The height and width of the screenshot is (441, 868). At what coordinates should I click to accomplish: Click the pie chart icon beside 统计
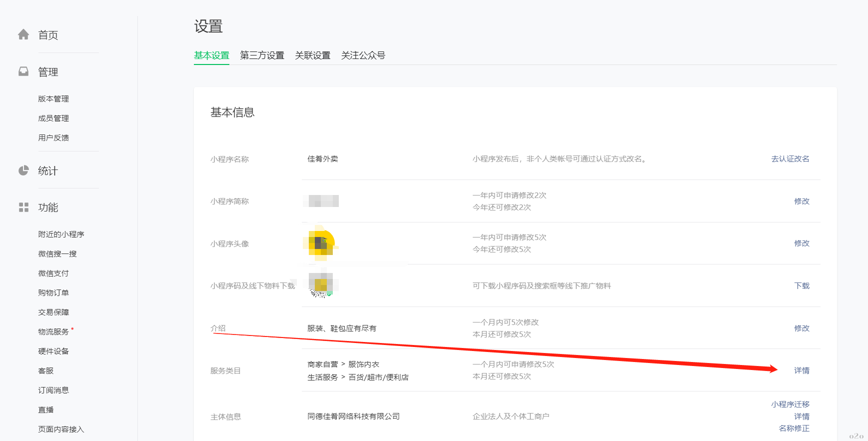pyautogui.click(x=23, y=170)
